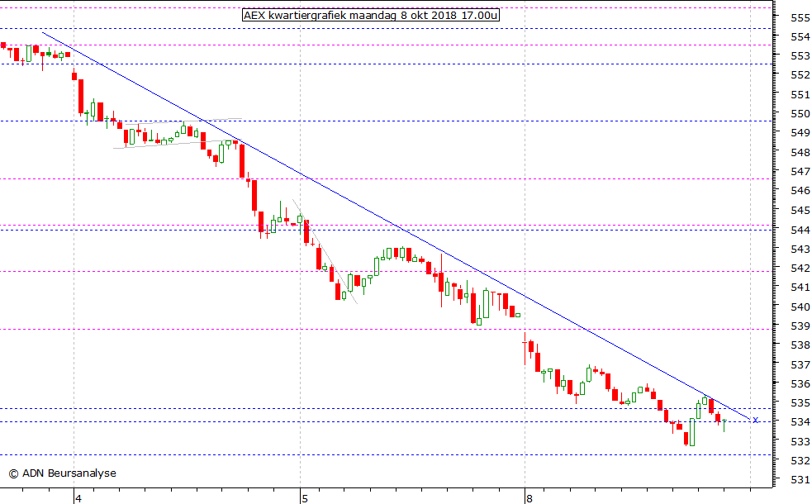Select price label 534 on the axis
Image resolution: width=812 pixels, height=504 pixels.
pyautogui.click(x=800, y=422)
